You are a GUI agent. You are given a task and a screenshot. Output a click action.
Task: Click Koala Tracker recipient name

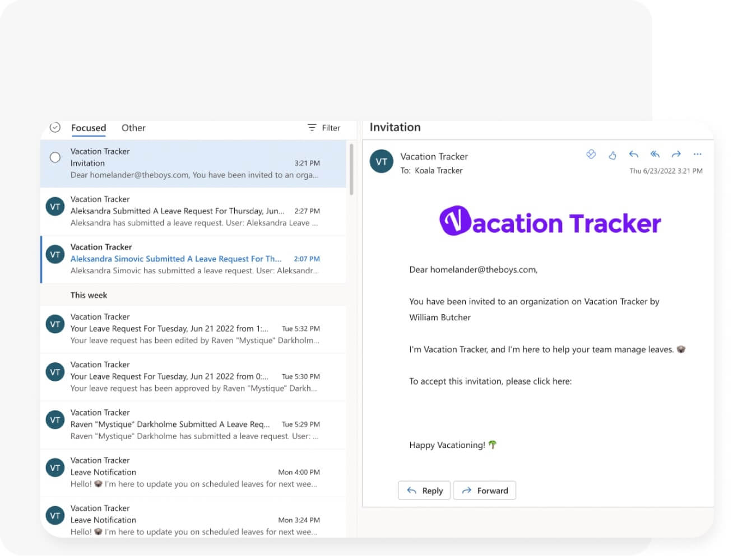[x=439, y=171]
